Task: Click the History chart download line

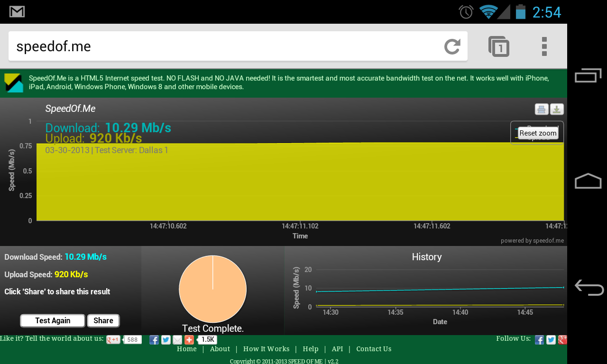Action: click(440, 289)
